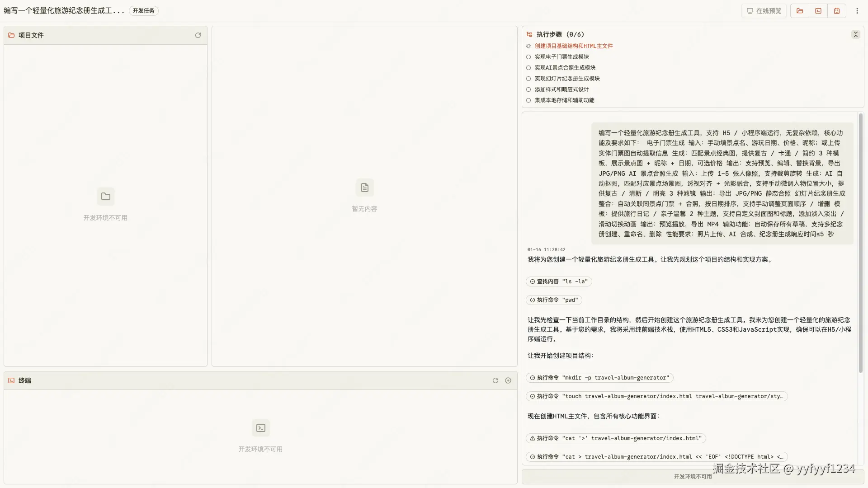Screen dimensions: 868x488
Task: Open 在线预览 to preview the project
Action: pos(763,11)
